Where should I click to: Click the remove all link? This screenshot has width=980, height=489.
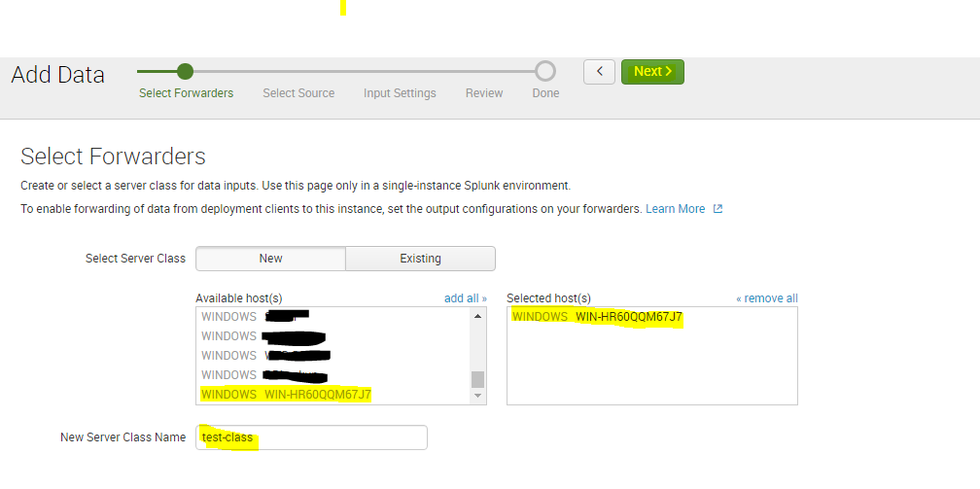[767, 298]
